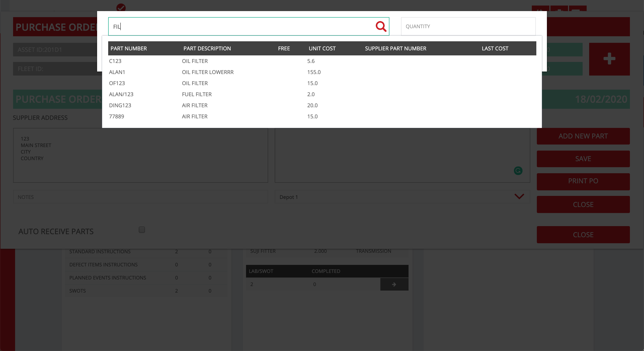
Task: Click the Quantity input field
Action: (x=468, y=26)
